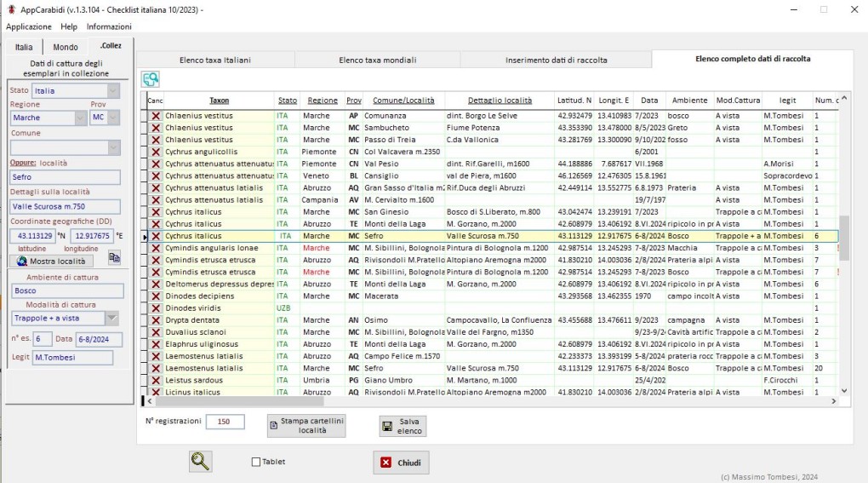Click the search records icon above the table
868x483 pixels.
click(151, 79)
